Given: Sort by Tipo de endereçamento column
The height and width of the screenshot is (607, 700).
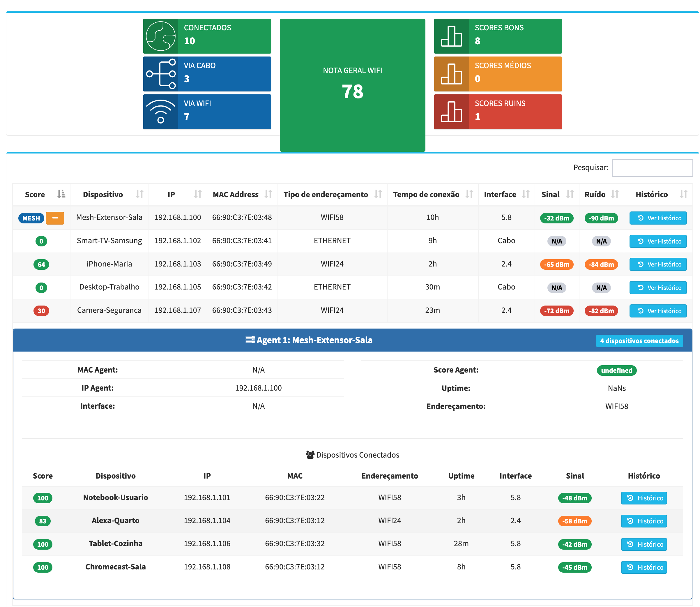Looking at the screenshot, I should click(332, 195).
